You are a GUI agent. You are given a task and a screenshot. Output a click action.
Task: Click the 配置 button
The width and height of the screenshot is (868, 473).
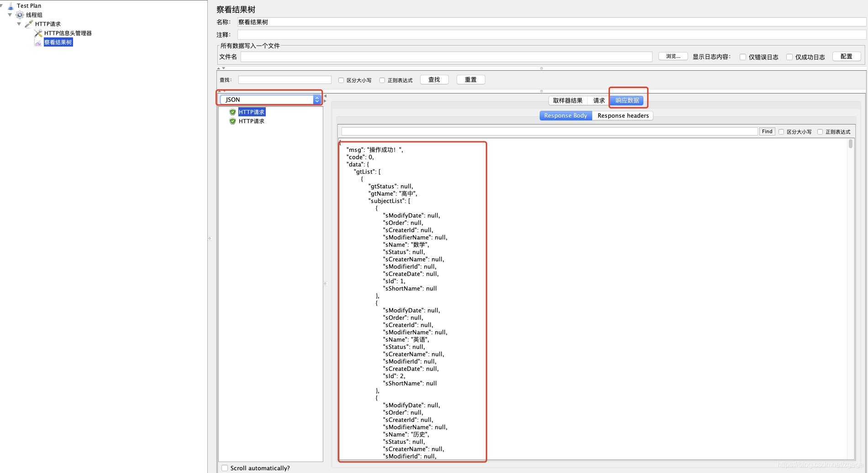coord(847,57)
